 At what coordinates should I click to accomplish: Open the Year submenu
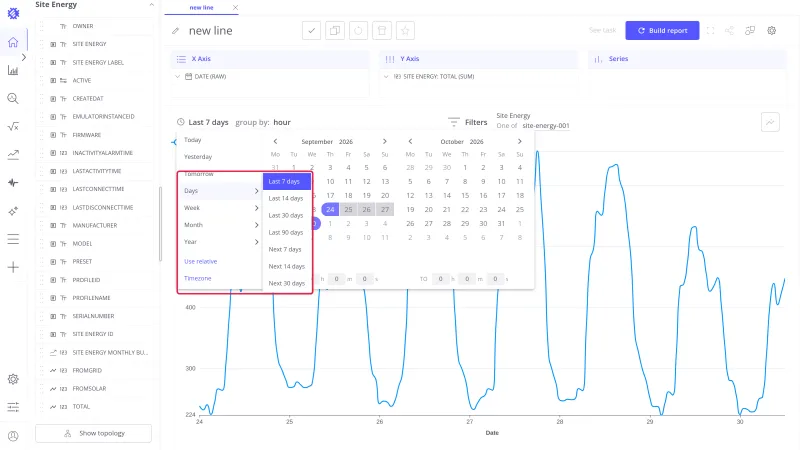tap(220, 242)
